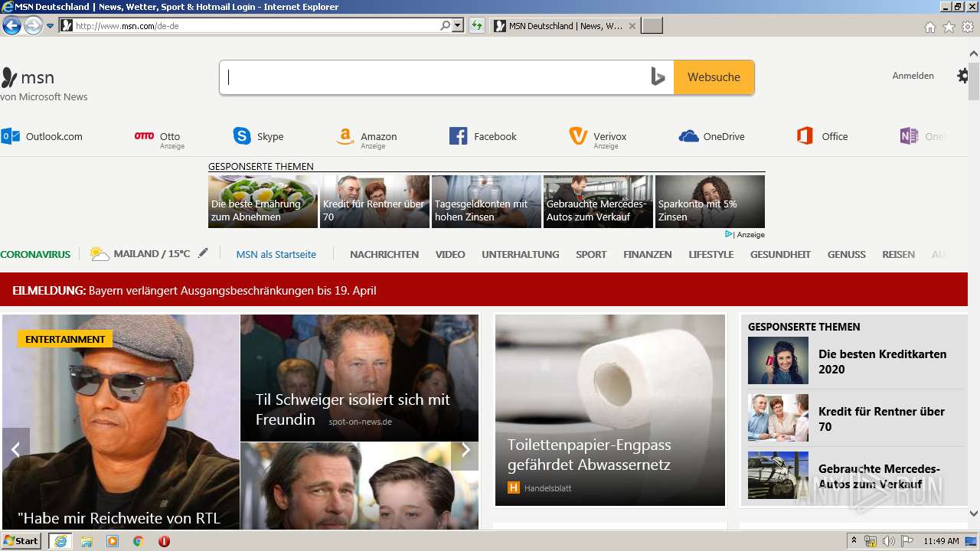Screen dimensions: 980x551
Task: Click the browser address bar URL
Action: point(256,25)
